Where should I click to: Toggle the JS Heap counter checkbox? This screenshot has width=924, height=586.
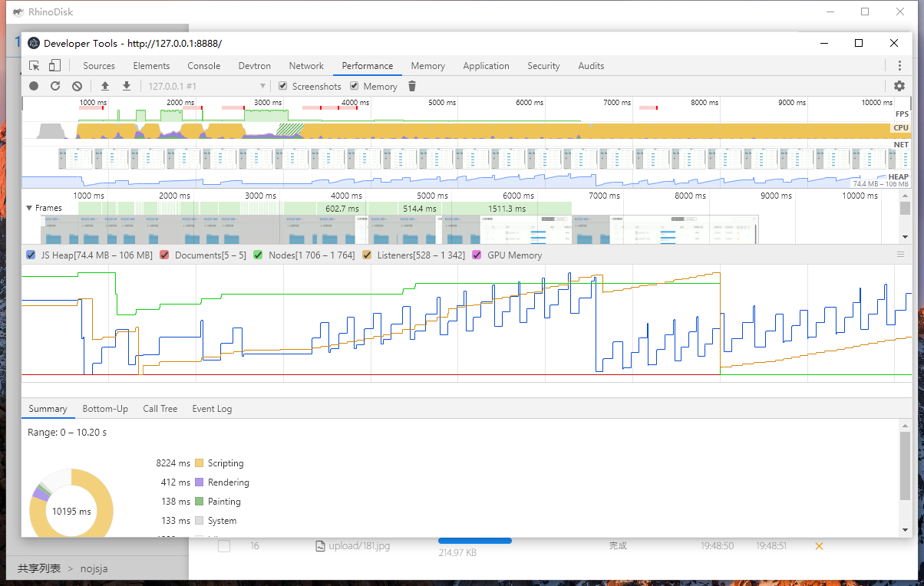pyautogui.click(x=31, y=255)
